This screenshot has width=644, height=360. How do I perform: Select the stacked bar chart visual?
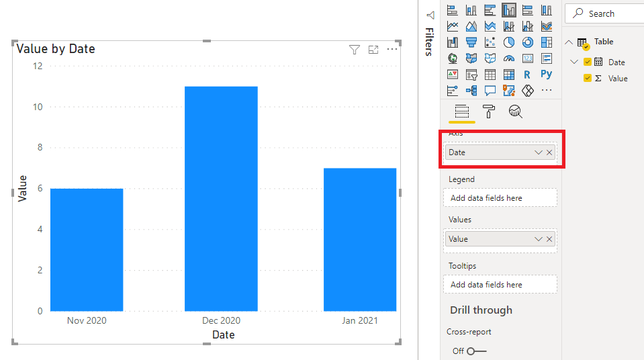[x=452, y=10]
